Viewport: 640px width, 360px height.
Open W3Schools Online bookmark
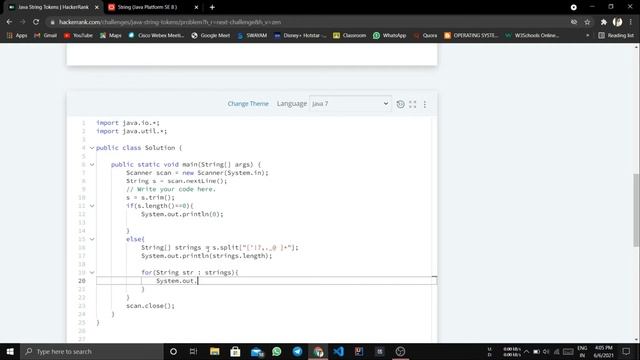point(532,36)
